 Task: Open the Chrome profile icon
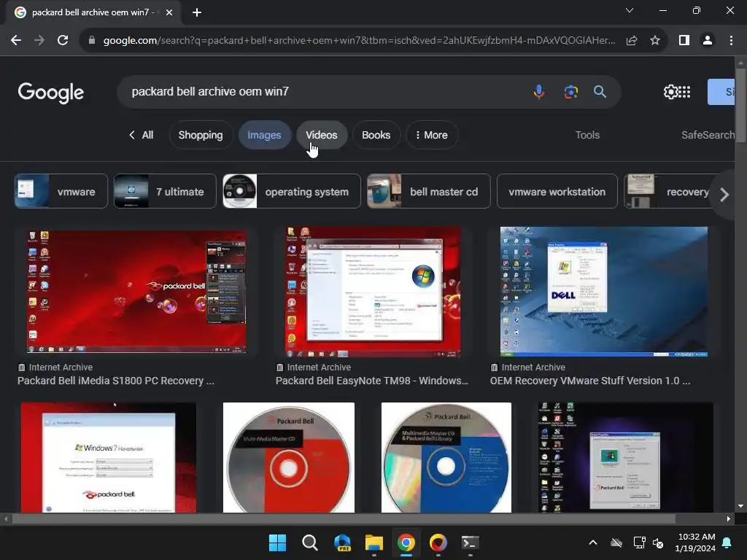(x=708, y=41)
